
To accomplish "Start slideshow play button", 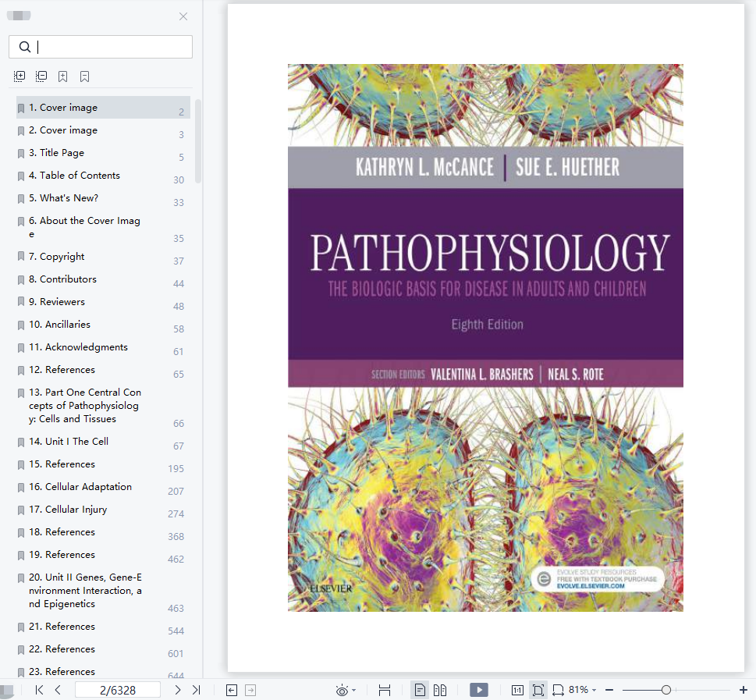I will 479,690.
